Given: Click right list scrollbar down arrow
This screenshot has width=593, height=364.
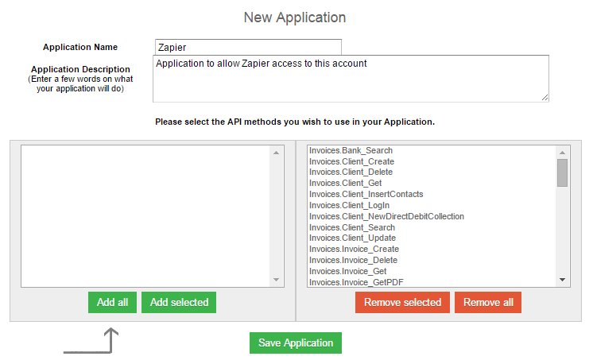Looking at the screenshot, I should pos(562,280).
